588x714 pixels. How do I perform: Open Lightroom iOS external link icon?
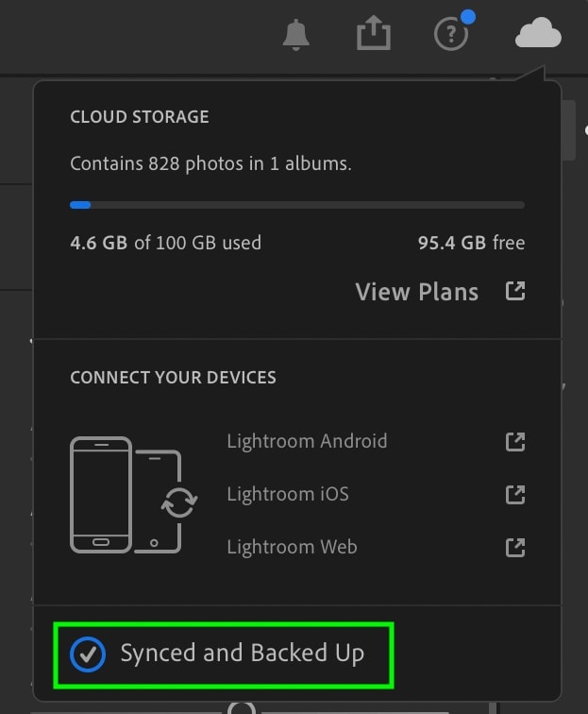tap(515, 495)
